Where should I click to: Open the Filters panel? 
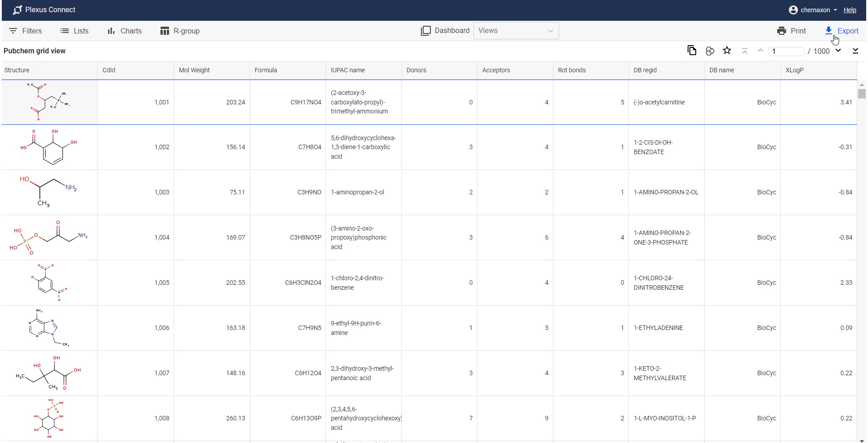[x=25, y=31]
